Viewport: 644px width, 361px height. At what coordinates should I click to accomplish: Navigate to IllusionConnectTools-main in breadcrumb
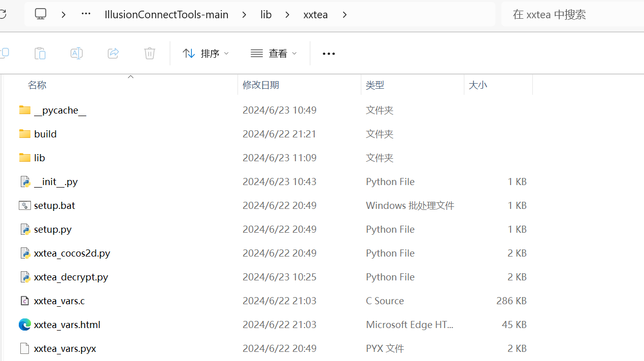[166, 15]
